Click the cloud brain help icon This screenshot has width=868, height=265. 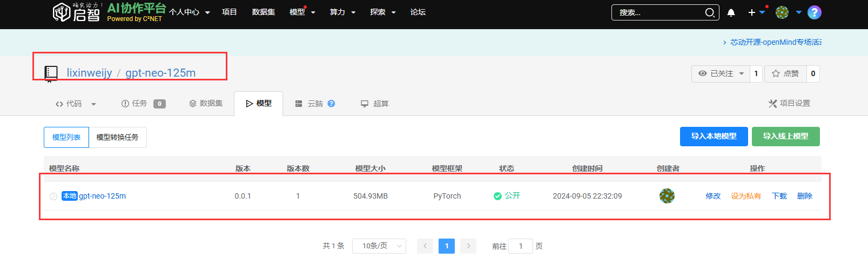coord(331,104)
